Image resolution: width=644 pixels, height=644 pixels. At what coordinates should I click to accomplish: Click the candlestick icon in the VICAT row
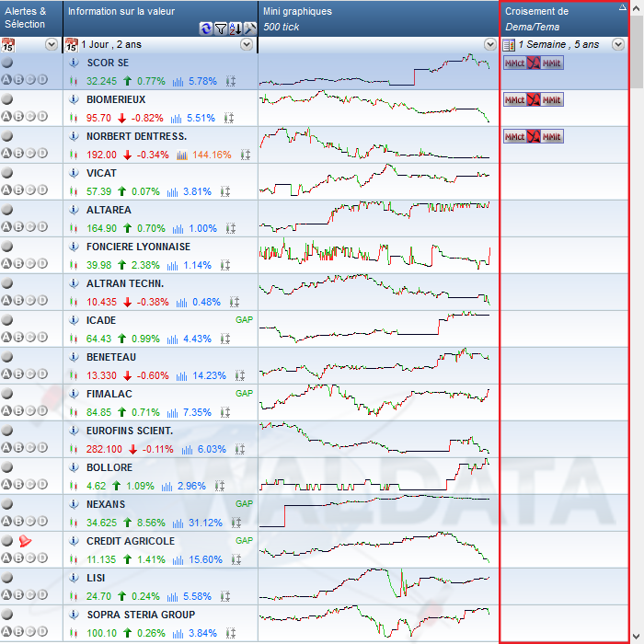pyautogui.click(x=74, y=191)
